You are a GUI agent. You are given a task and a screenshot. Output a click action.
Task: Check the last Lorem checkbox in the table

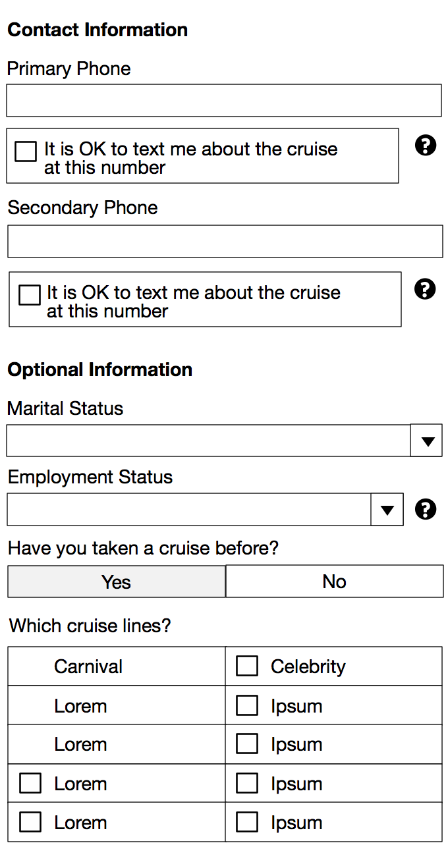point(30,823)
